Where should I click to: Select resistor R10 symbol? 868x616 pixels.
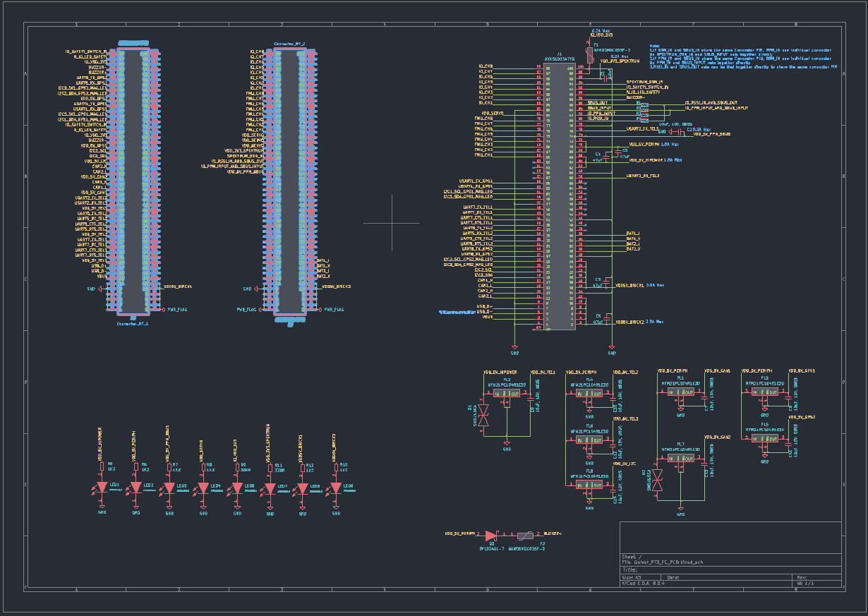coord(337,466)
